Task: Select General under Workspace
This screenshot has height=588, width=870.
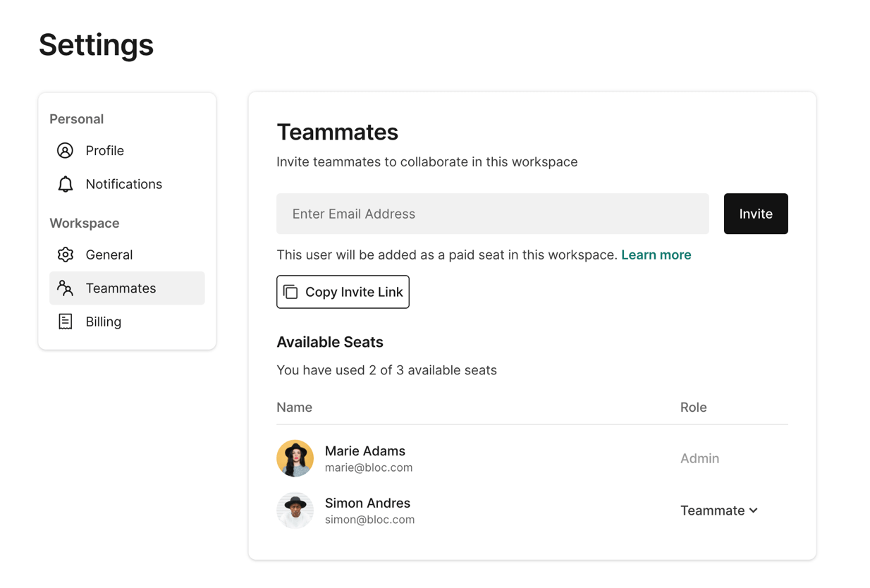Action: (x=109, y=255)
